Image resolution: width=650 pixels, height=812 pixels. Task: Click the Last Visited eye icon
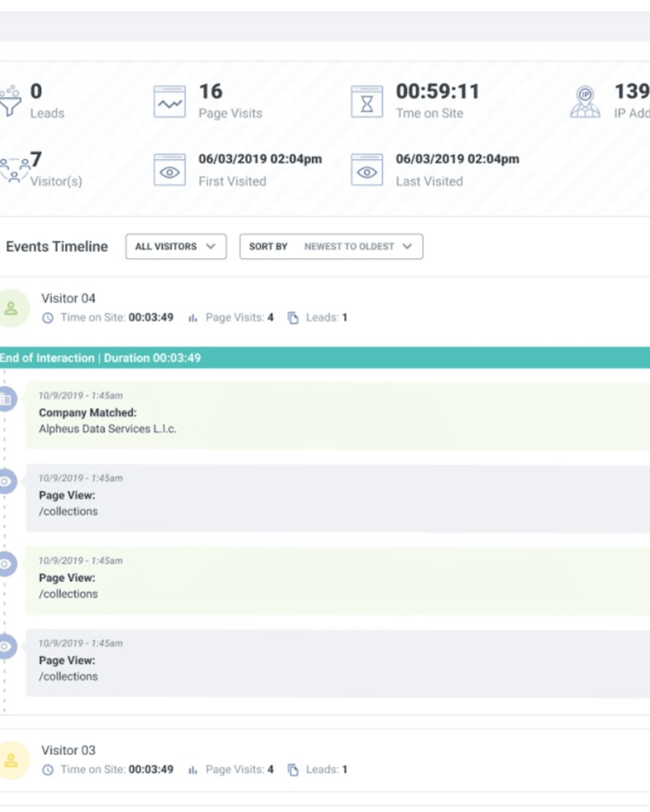tap(367, 170)
